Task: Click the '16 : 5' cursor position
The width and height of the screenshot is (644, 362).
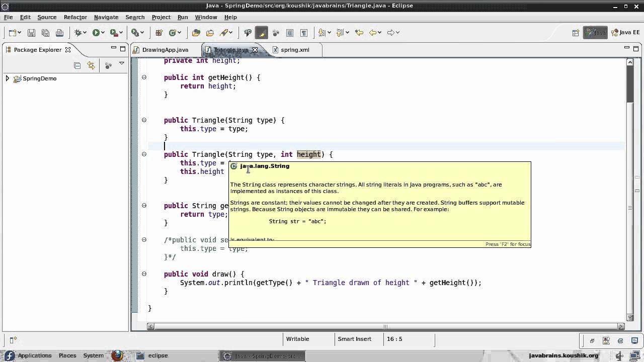Action: coord(394,339)
